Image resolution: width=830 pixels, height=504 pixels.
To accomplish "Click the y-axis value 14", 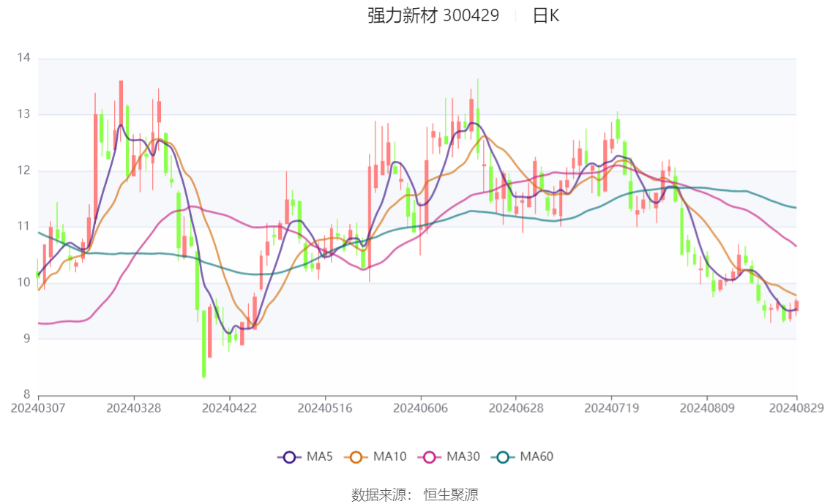I will 24,58.
